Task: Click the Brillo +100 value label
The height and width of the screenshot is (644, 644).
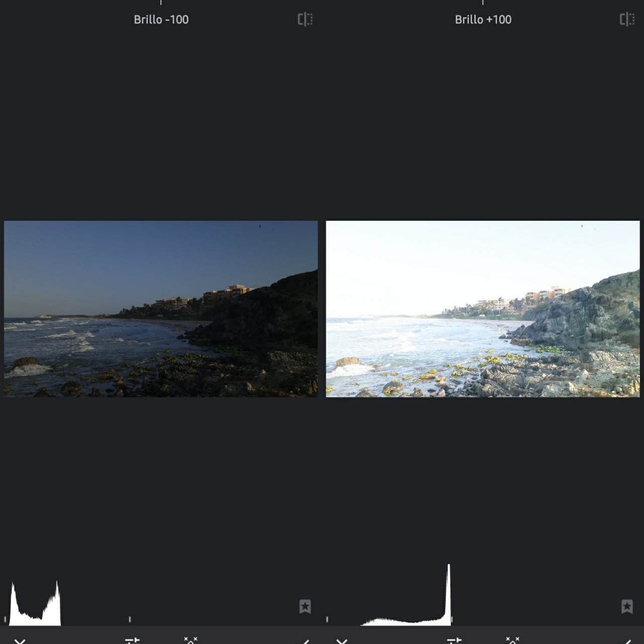Action: point(483,20)
